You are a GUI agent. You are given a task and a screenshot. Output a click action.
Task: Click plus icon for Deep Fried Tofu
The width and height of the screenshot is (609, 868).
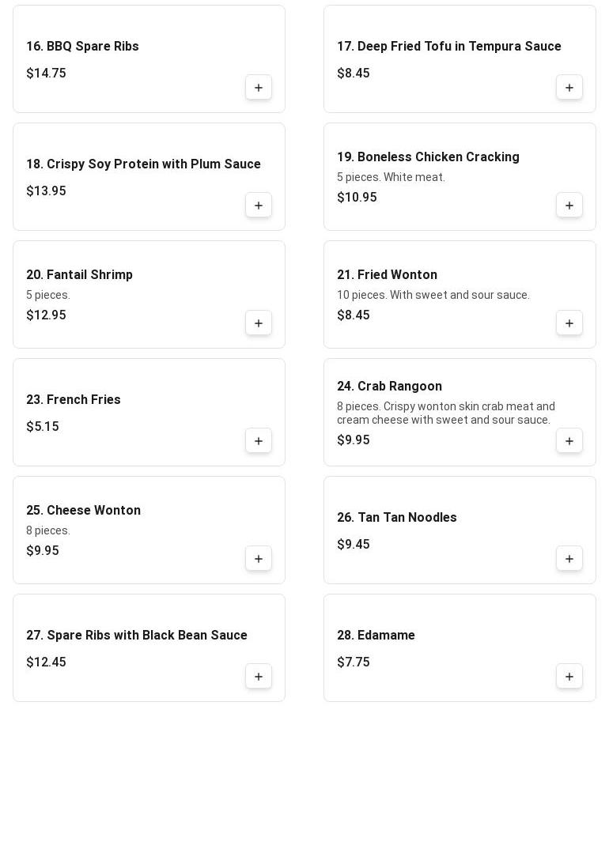(569, 88)
